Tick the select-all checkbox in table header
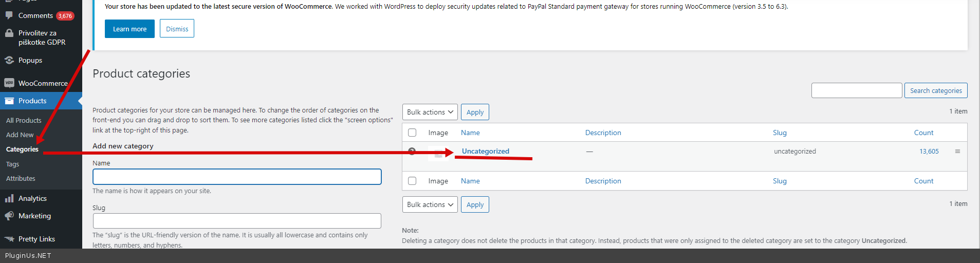 pos(412,133)
